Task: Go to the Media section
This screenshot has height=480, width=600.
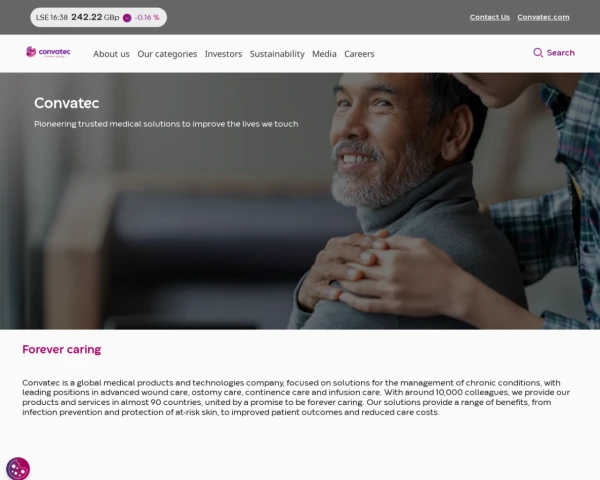Action: coord(324,54)
